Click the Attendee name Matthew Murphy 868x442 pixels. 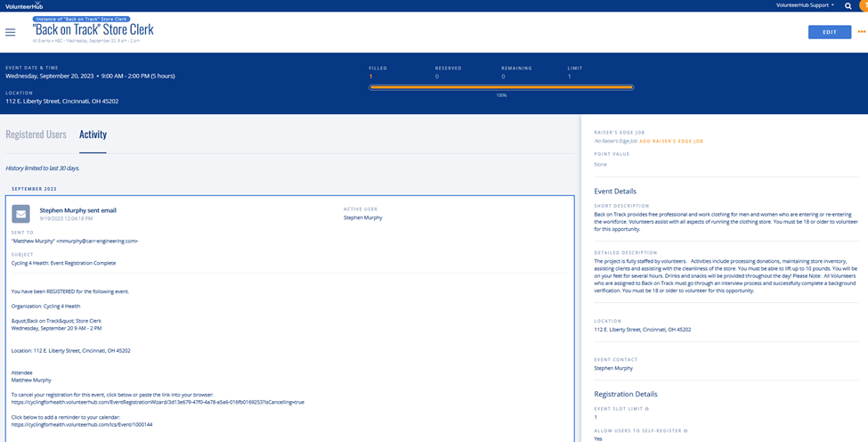[x=31, y=380]
